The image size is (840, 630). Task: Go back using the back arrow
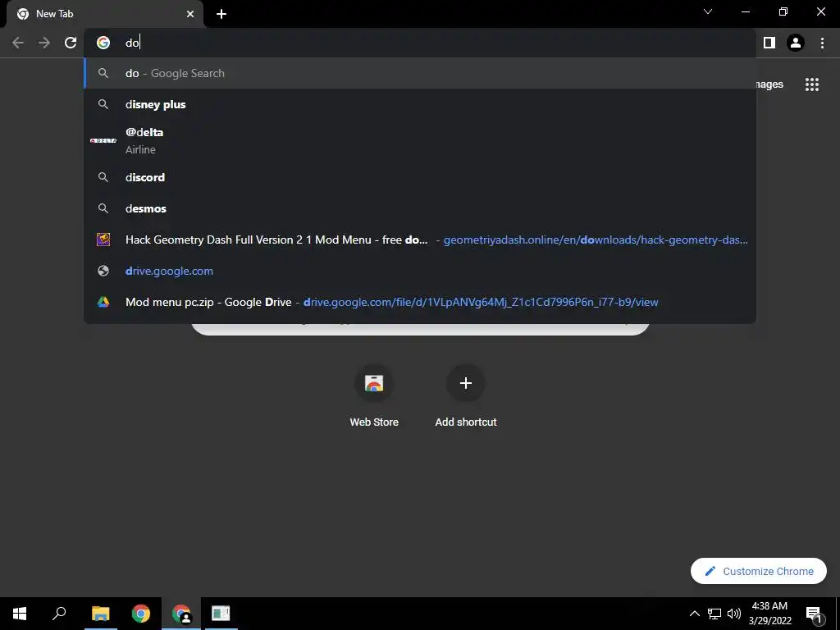[x=18, y=43]
